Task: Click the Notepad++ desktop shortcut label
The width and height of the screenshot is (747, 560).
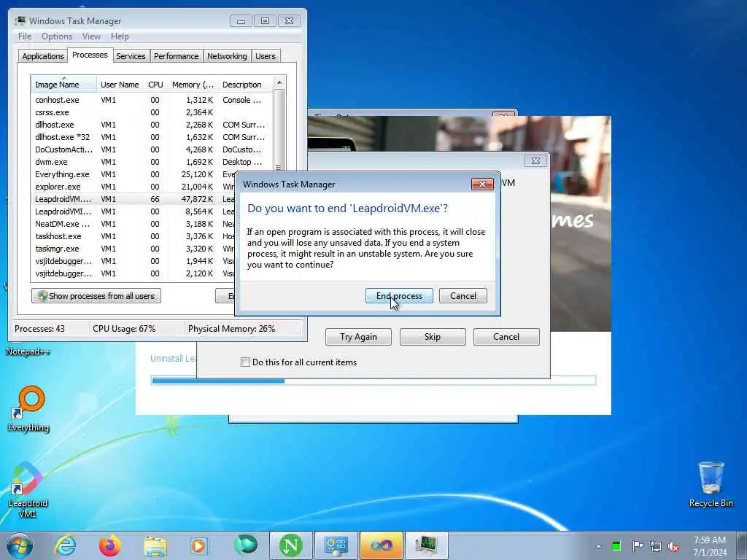Action: pos(28,351)
